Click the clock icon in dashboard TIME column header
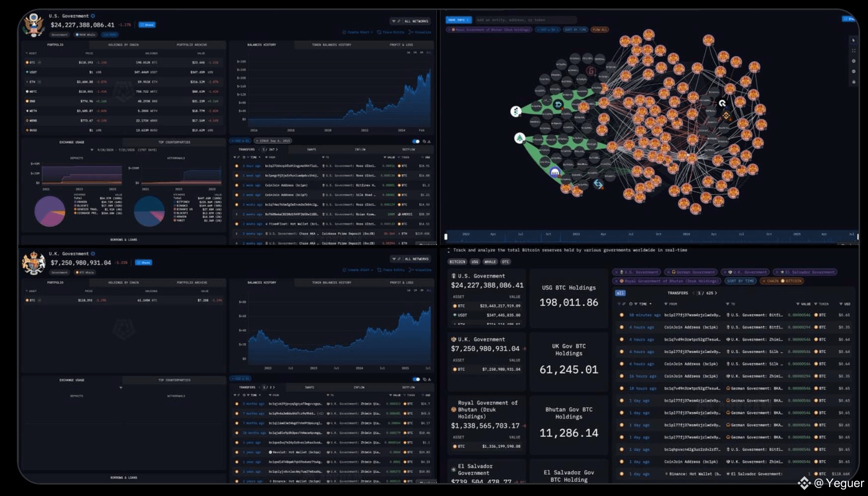 (631, 304)
